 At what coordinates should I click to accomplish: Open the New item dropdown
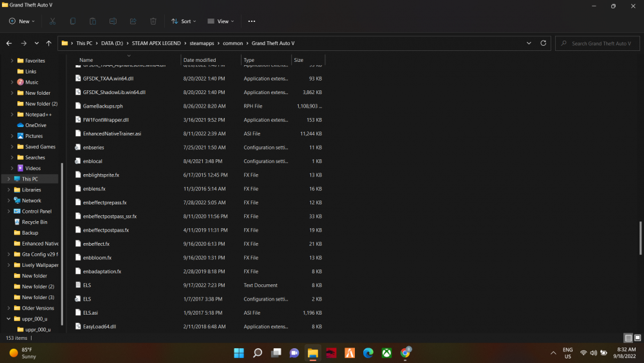[x=22, y=21]
